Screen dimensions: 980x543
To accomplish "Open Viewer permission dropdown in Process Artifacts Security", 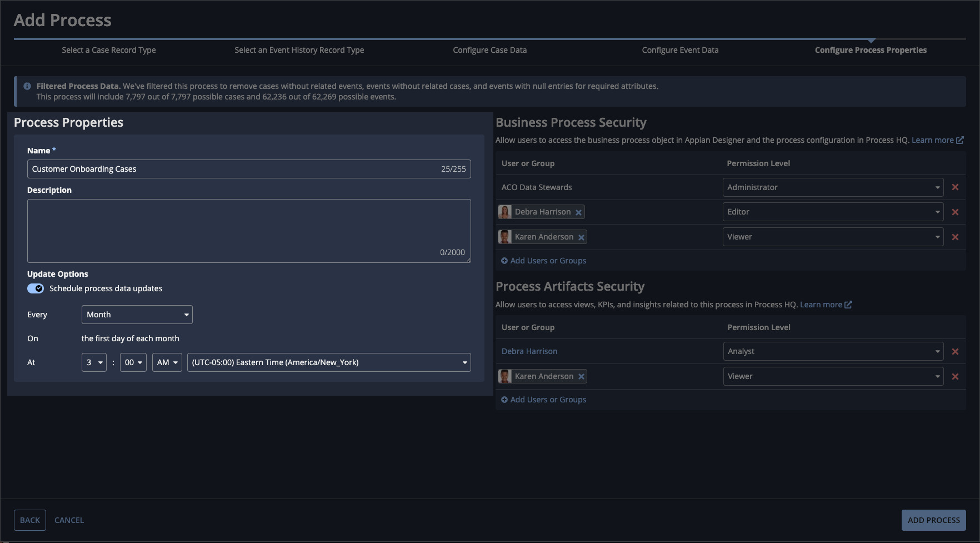I will click(833, 376).
